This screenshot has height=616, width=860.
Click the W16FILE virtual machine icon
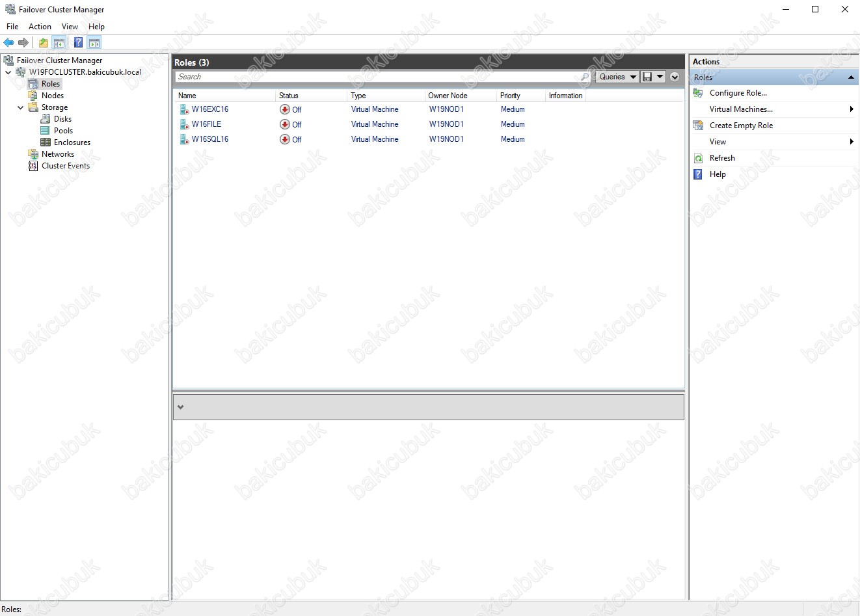(184, 124)
